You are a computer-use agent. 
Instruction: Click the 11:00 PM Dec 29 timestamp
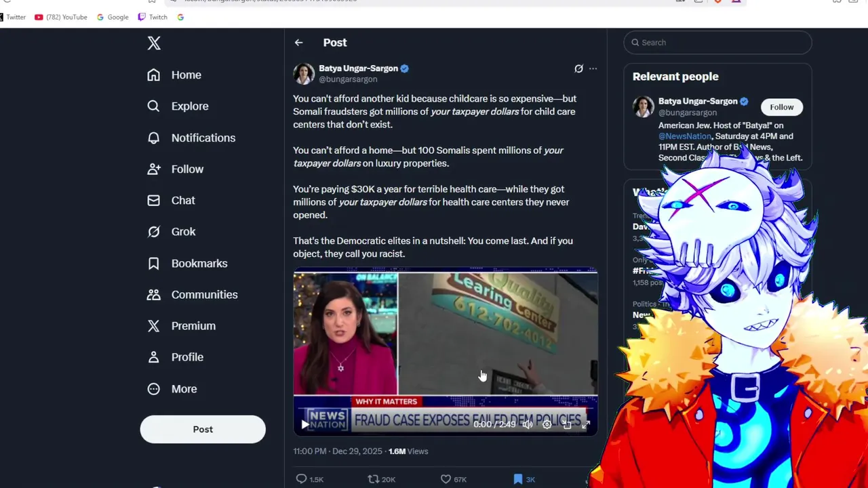(x=338, y=451)
